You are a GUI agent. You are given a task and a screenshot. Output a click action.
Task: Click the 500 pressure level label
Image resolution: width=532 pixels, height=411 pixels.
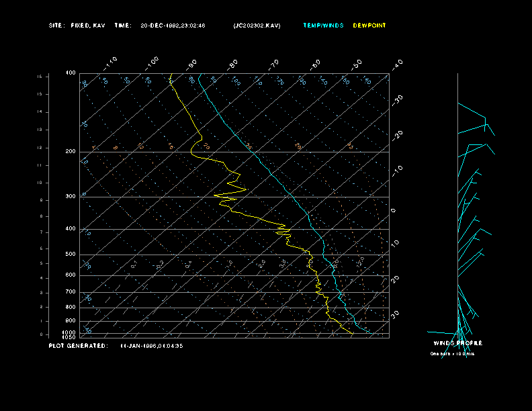(x=71, y=255)
